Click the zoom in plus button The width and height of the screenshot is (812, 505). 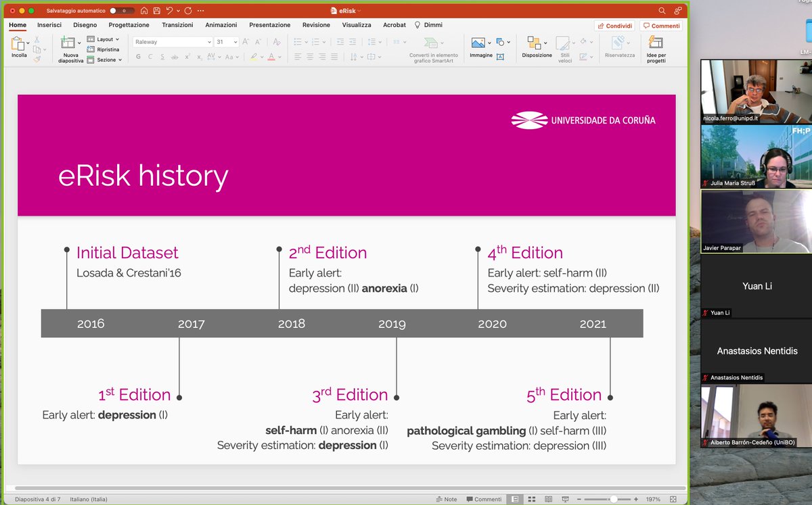(637, 500)
